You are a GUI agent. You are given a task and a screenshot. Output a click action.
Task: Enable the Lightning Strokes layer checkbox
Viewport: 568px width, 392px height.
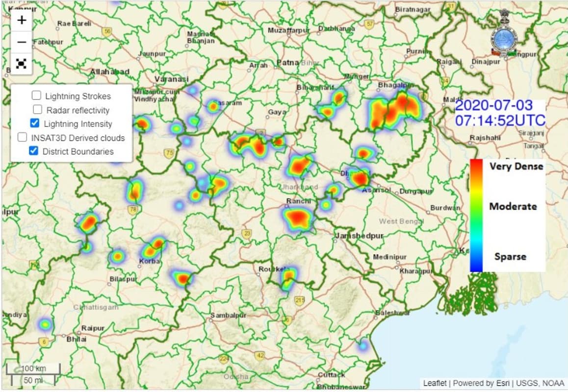37,96
